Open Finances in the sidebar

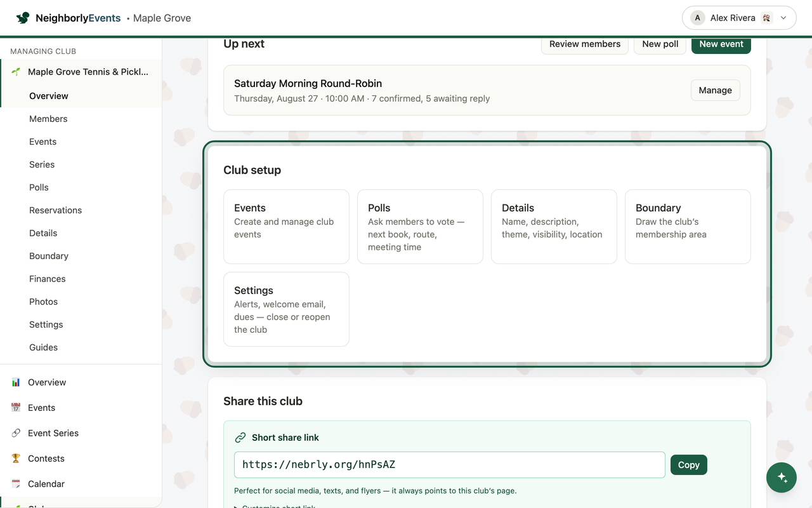(x=81, y=279)
